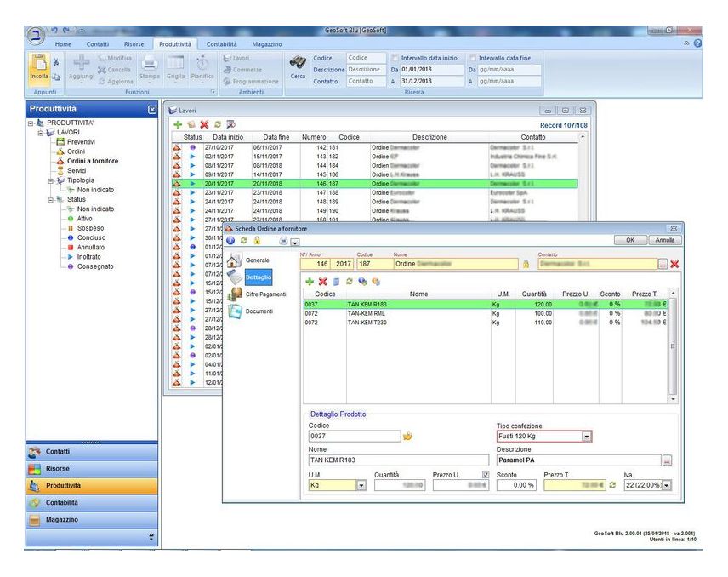Recalculate using the icon beside Prezzo T.
Viewport: 728px width, 577px height.
pyautogui.click(x=612, y=485)
